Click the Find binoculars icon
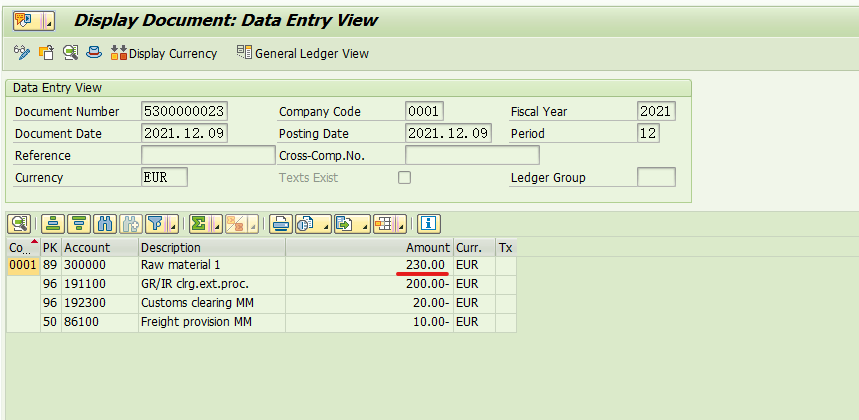Viewport: 859px width, 420px height. point(106,223)
